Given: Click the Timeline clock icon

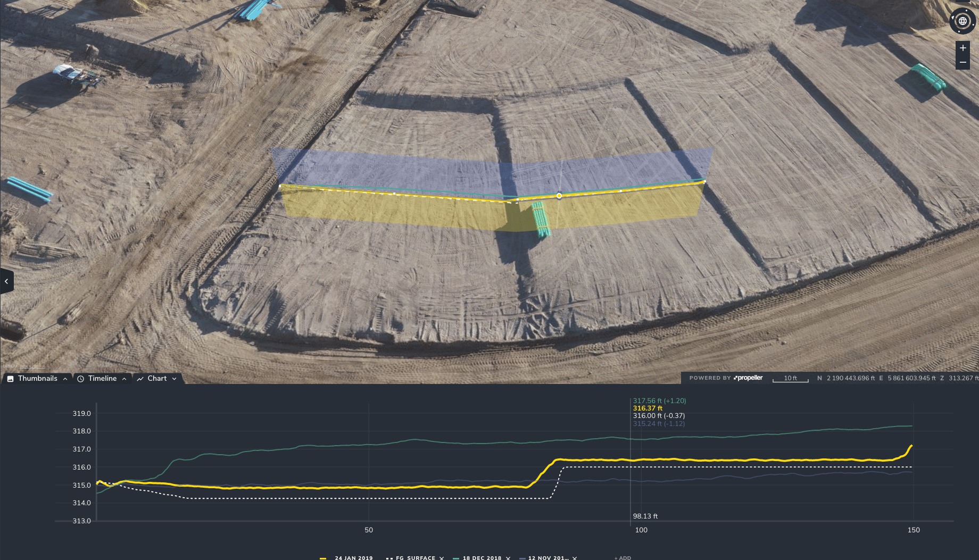Looking at the screenshot, I should (x=81, y=379).
